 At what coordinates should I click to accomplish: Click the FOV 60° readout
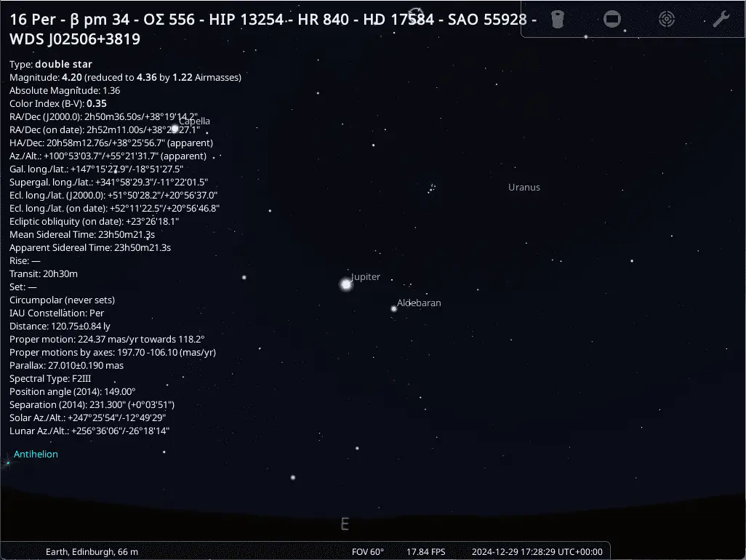[368, 552]
